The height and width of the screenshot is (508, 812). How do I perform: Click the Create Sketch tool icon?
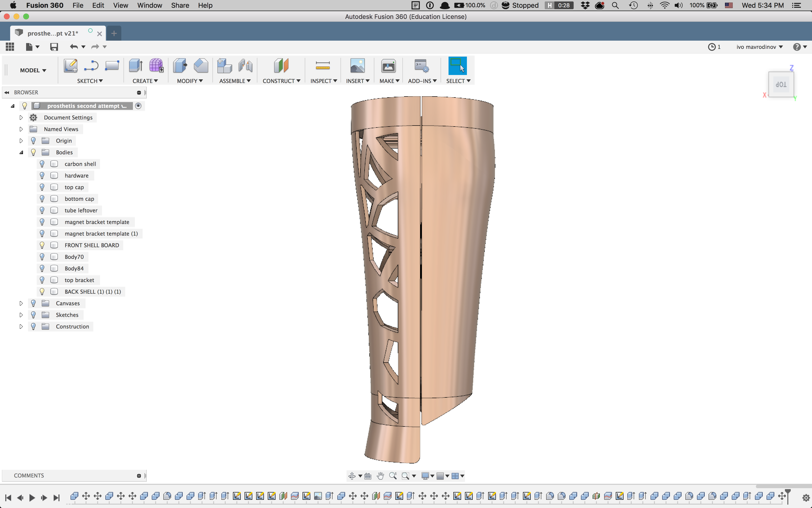click(71, 66)
